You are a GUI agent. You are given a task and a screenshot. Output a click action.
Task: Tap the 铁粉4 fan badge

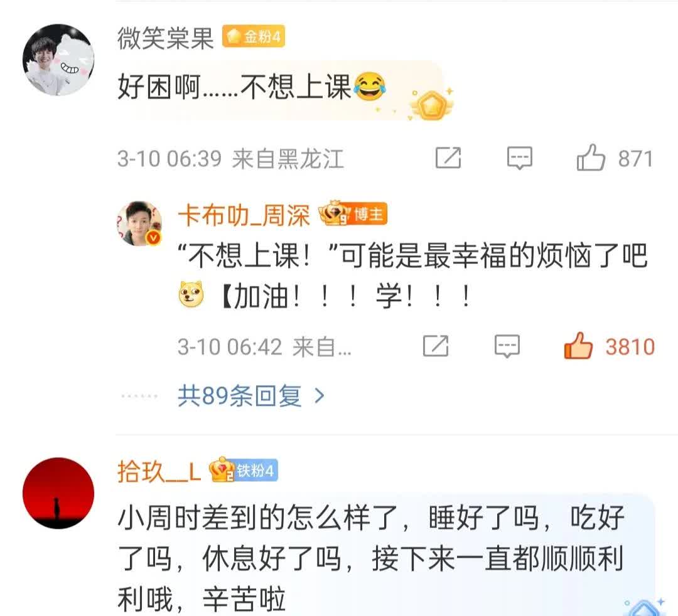(244, 470)
